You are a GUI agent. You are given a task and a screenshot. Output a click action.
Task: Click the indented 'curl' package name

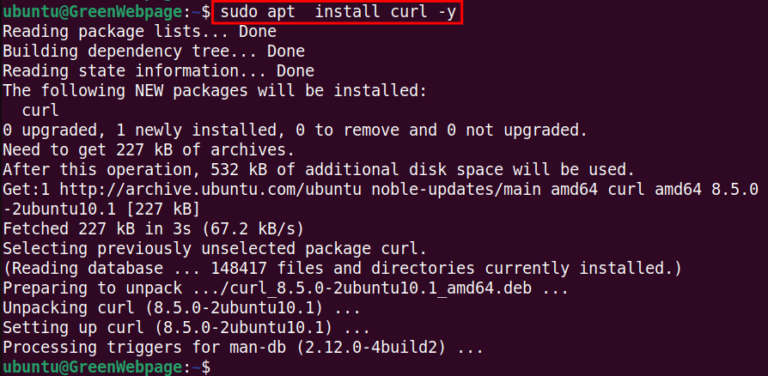tap(40, 110)
